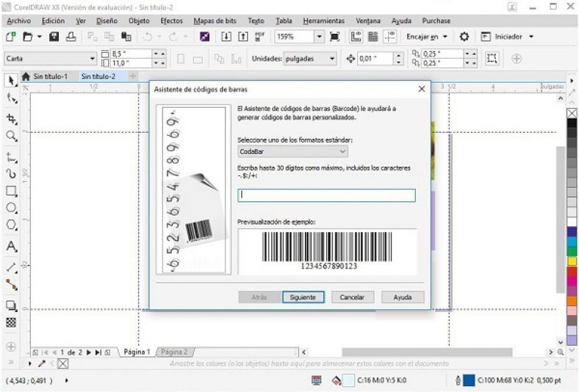Select the Zoom magnifier tool
579x392 pixels.
coord(11,136)
